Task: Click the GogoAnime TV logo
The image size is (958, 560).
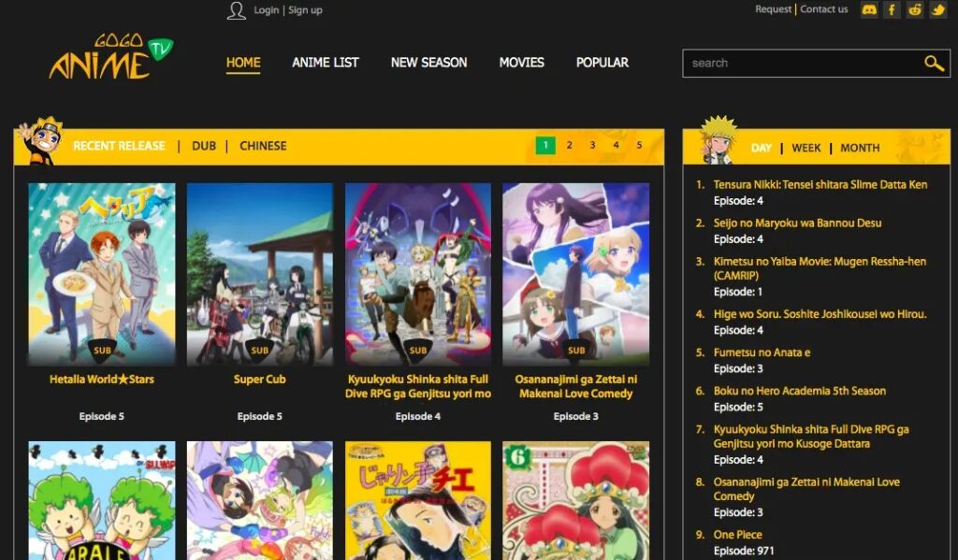Action: (x=111, y=57)
